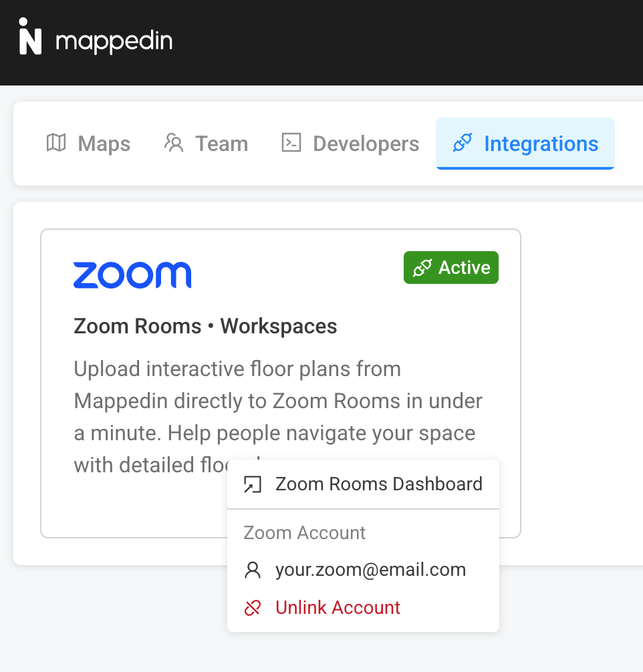Click the plug icon inside the Active badge
The image size is (643, 672).
click(x=422, y=267)
